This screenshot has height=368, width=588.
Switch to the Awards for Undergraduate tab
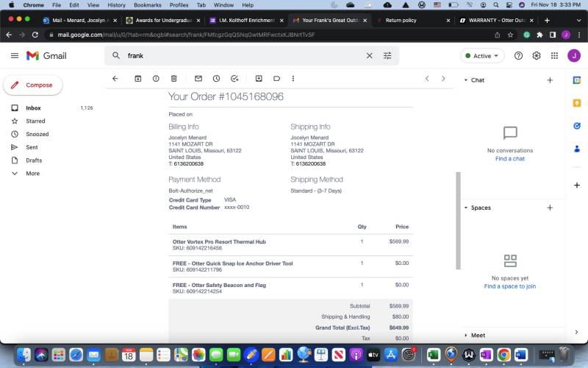[163, 21]
